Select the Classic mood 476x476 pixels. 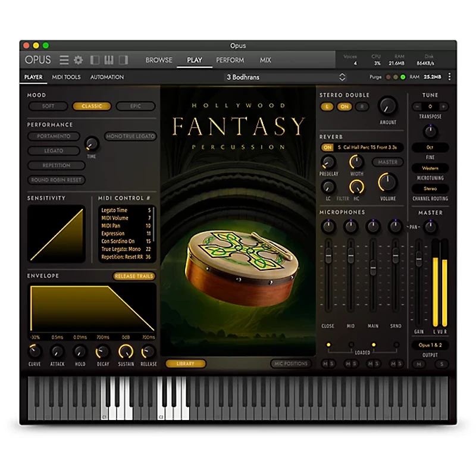(92, 106)
